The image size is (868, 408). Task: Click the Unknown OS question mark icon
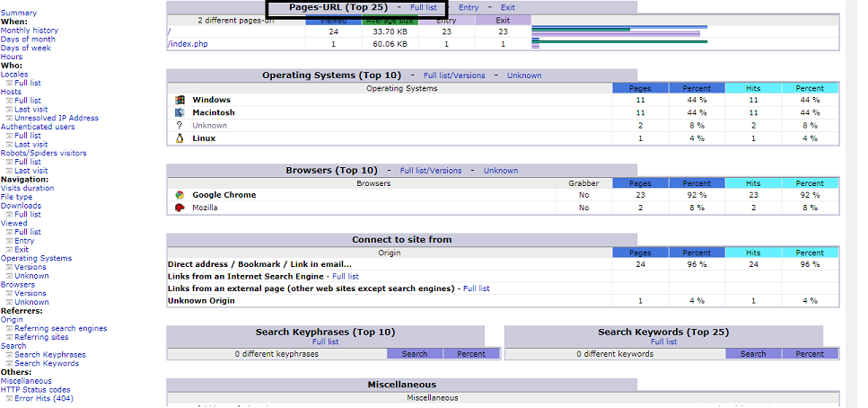tap(180, 126)
